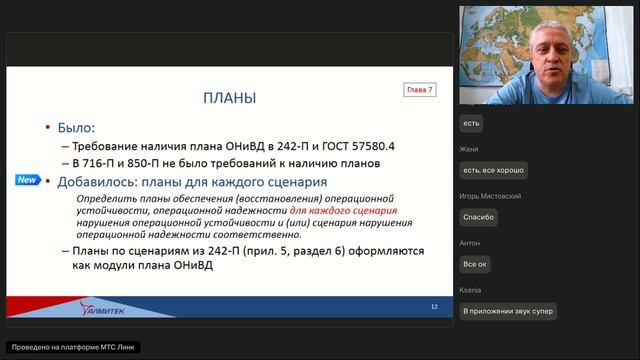Click the red text 'для каждого сценария'
Screen dimensions: 640x360
click(343, 211)
